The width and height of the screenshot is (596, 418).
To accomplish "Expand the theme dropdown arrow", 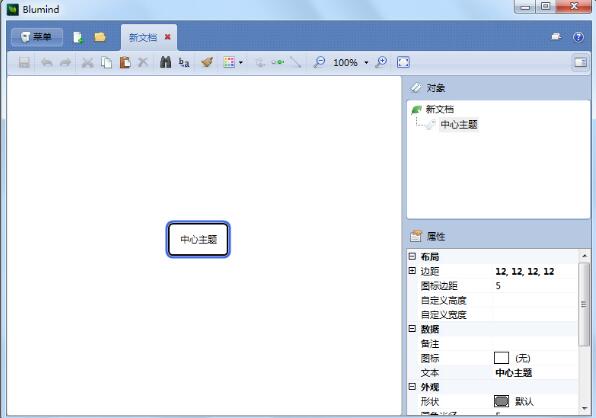I will pos(241,62).
